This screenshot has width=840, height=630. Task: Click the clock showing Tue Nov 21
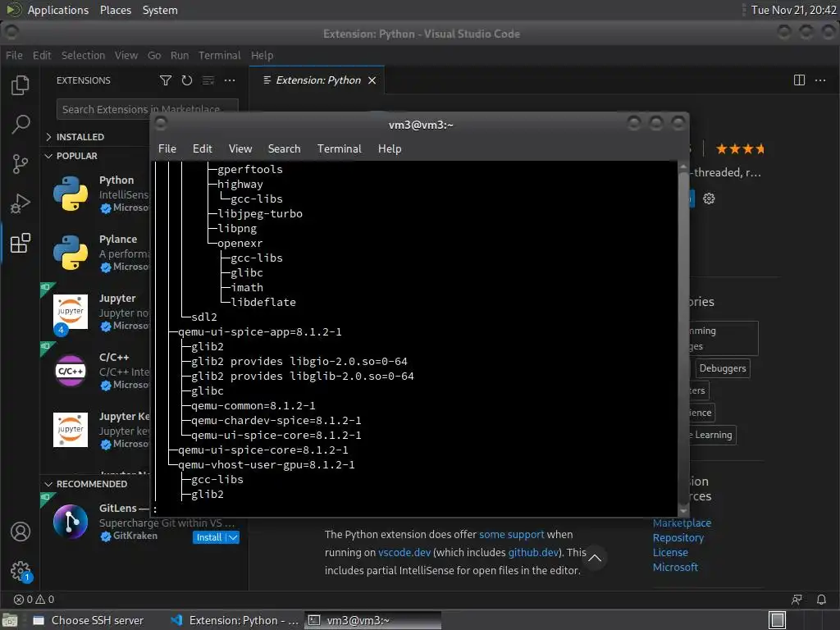[x=793, y=10]
